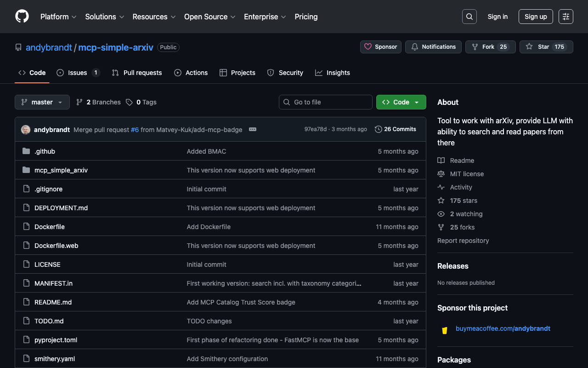Click the GitHub logo icon

tap(22, 17)
